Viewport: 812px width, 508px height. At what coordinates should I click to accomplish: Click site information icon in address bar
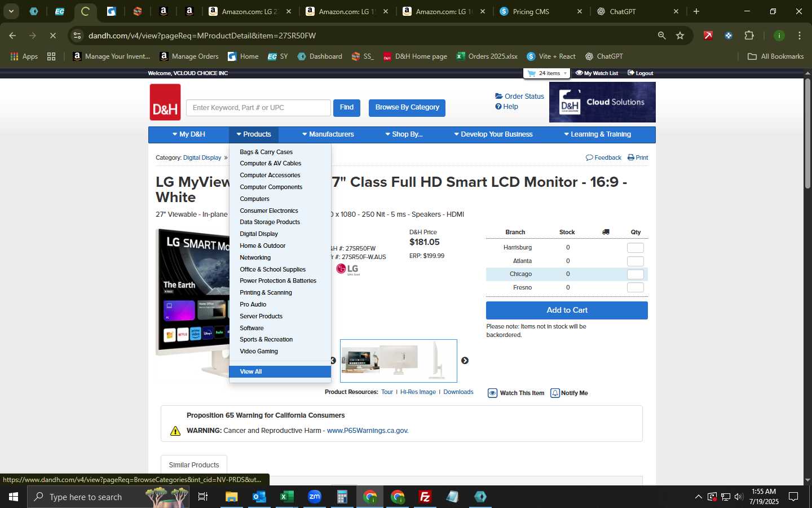click(x=77, y=36)
